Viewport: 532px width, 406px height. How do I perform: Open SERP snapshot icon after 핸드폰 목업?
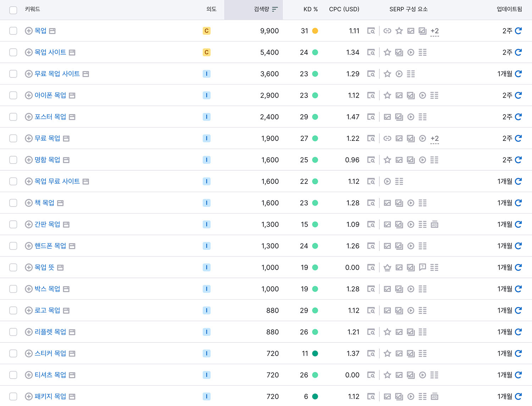tap(72, 246)
